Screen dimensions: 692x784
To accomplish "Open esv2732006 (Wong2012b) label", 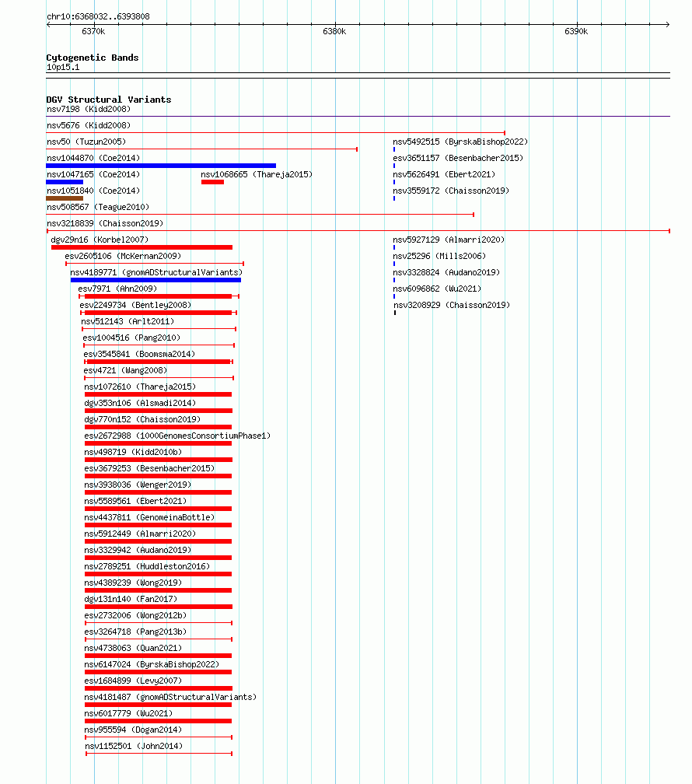I will (135, 615).
